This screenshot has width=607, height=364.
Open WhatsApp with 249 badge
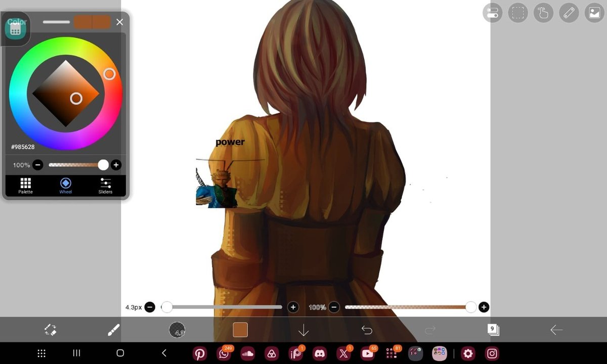224,353
